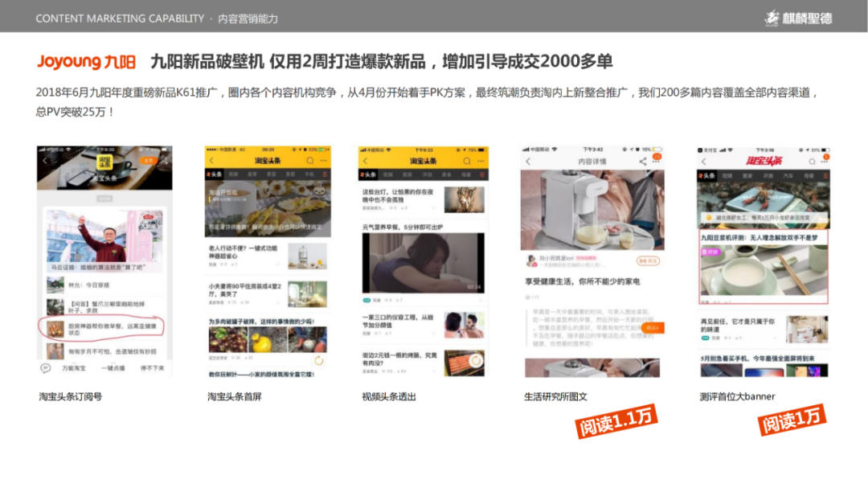Screen dimensions: 868x488
Task: Open the 淘滋开饭啦 banner image
Action: coord(268,209)
